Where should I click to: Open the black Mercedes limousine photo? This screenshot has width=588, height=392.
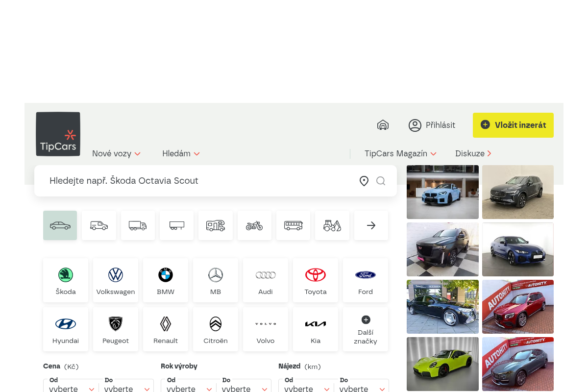(442, 307)
